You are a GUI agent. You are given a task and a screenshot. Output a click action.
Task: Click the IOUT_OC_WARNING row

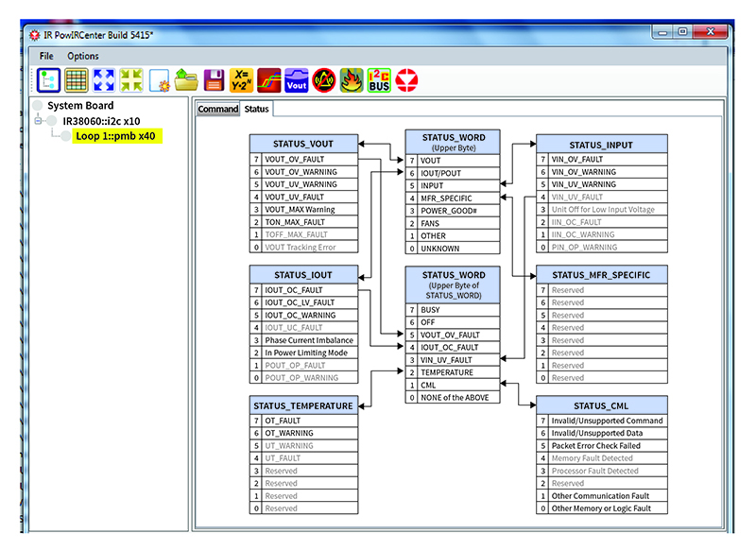pos(303,315)
